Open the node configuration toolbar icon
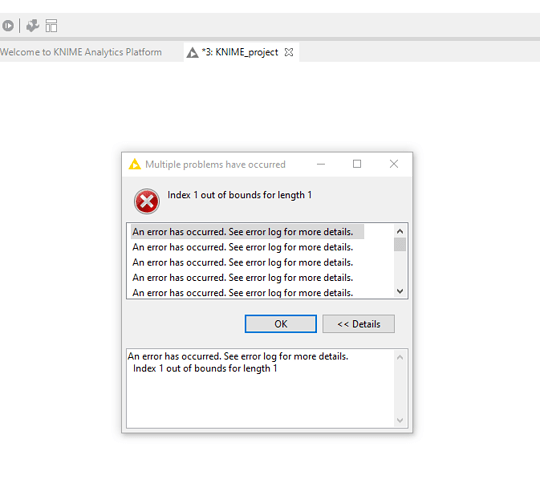Image resolution: width=540 pixels, height=500 pixels. [x=33, y=25]
